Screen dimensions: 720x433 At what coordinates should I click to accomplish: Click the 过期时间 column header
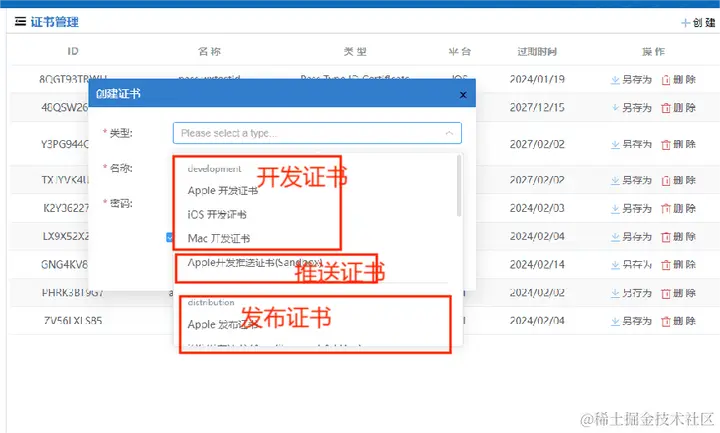(x=537, y=51)
